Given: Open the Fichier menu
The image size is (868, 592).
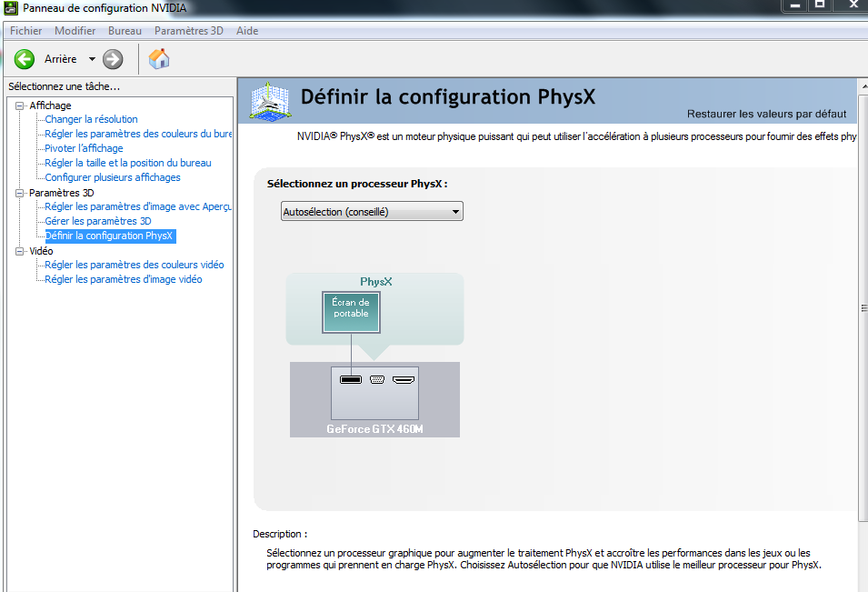Looking at the screenshot, I should click(25, 31).
